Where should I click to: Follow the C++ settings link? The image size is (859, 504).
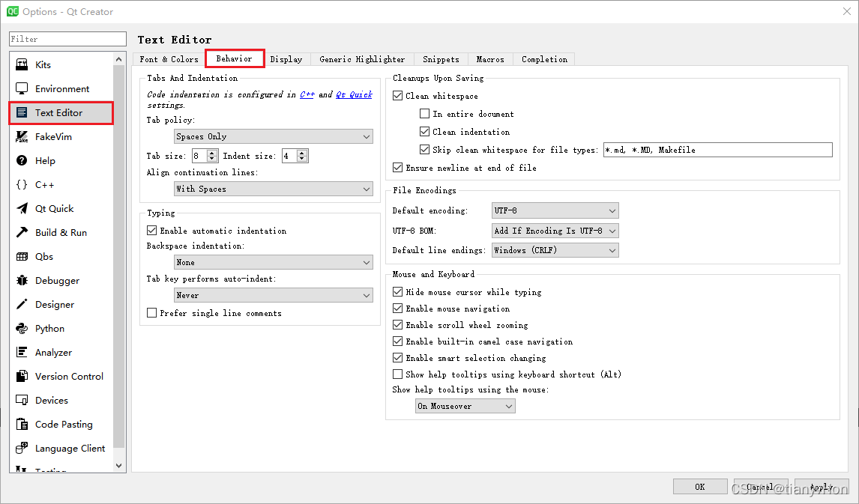(x=307, y=94)
